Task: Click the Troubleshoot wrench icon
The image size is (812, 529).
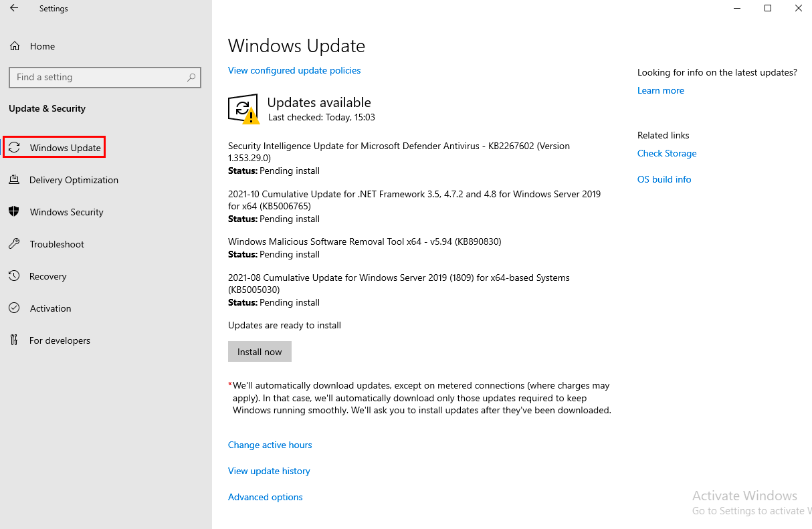Action: pyautogui.click(x=14, y=244)
